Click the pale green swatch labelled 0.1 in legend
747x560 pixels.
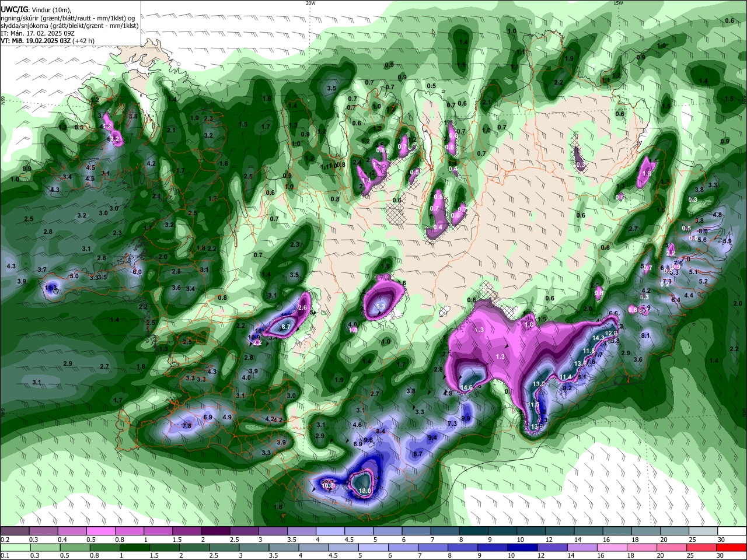pos(14,547)
